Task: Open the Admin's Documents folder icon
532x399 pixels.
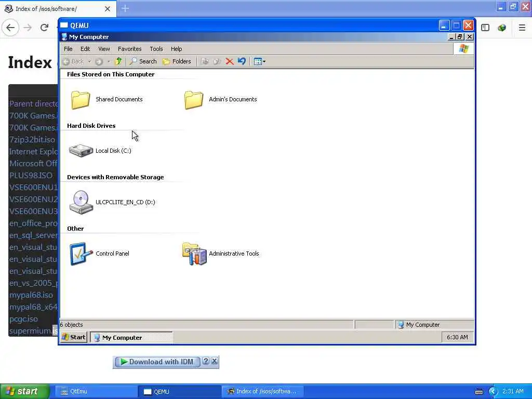Action: [x=194, y=100]
